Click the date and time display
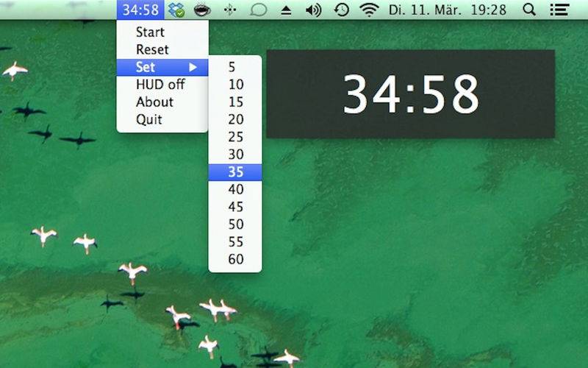Image resolution: width=588 pixels, height=368 pixels. click(x=448, y=10)
